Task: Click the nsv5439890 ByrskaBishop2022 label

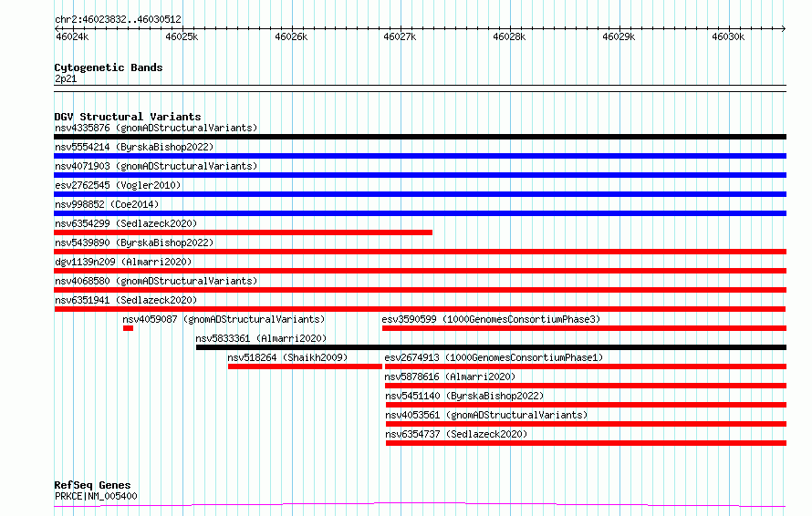Action: (x=134, y=243)
